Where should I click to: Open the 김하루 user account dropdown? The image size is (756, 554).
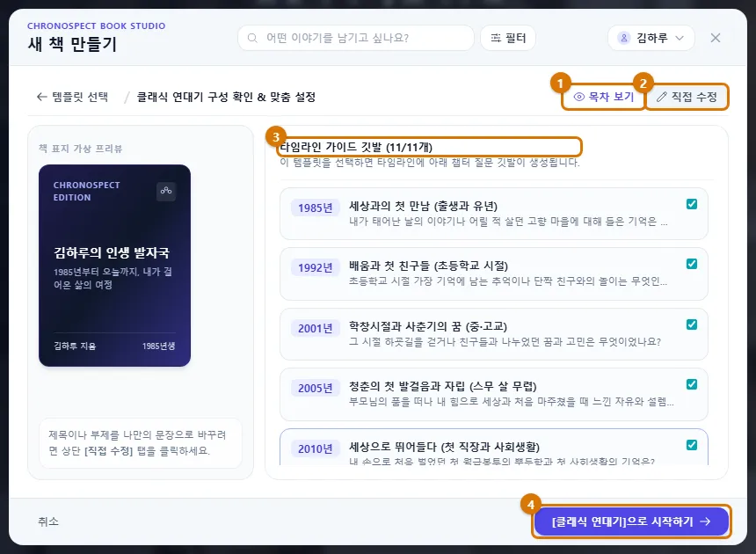(651, 38)
